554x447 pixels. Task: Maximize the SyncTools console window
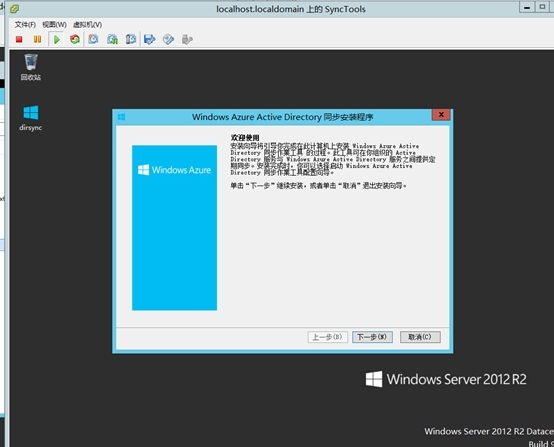coord(542,7)
